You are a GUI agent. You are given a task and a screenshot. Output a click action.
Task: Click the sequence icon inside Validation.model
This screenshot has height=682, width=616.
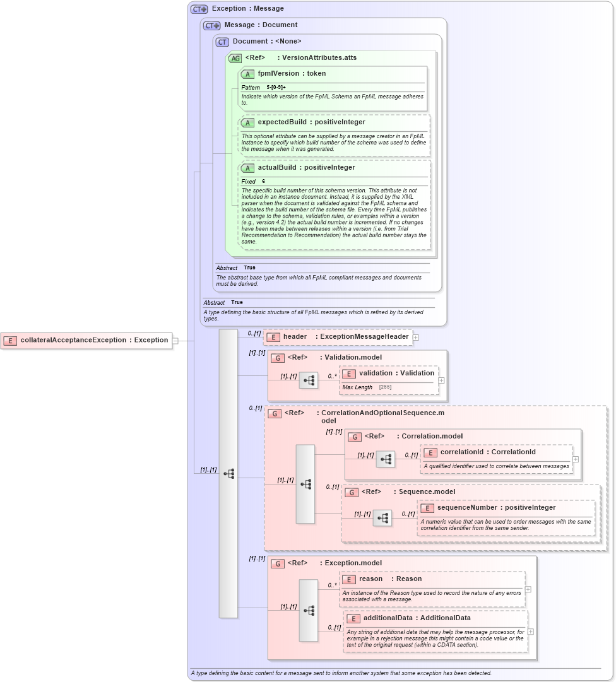coord(309,380)
